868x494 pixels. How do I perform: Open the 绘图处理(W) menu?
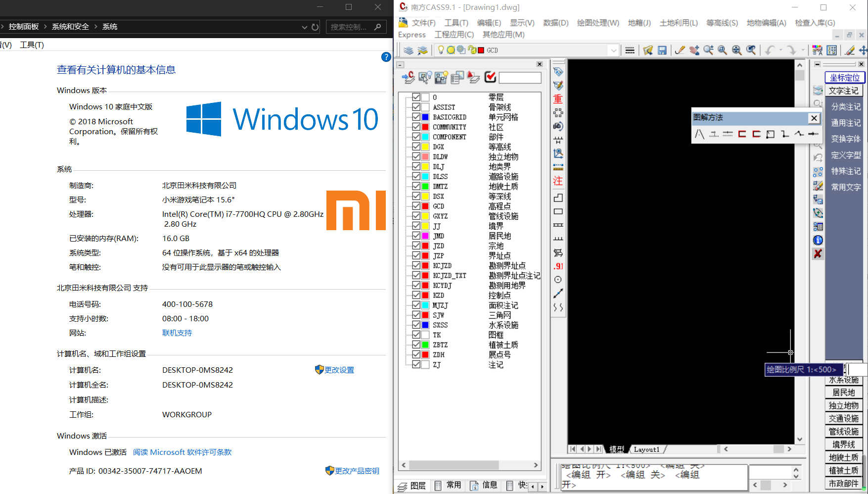598,23
